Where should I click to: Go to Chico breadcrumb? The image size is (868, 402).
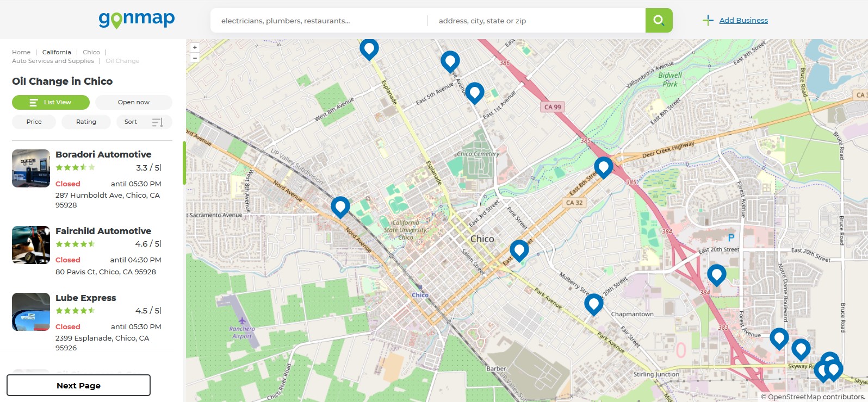click(x=91, y=52)
